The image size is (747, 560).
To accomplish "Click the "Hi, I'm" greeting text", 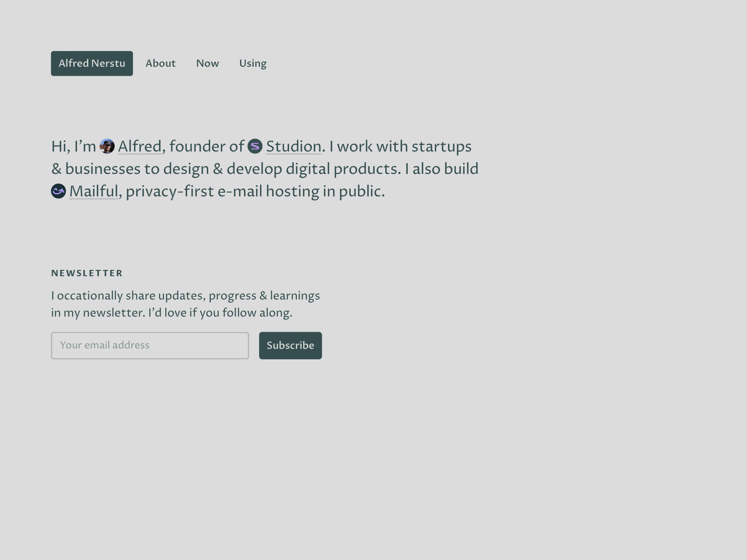I will coord(74,146).
